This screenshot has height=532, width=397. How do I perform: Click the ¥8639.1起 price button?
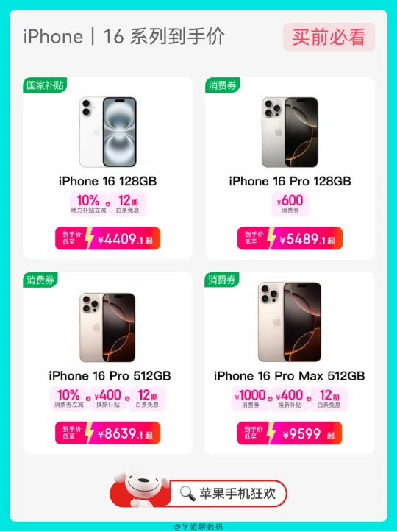coord(108,433)
